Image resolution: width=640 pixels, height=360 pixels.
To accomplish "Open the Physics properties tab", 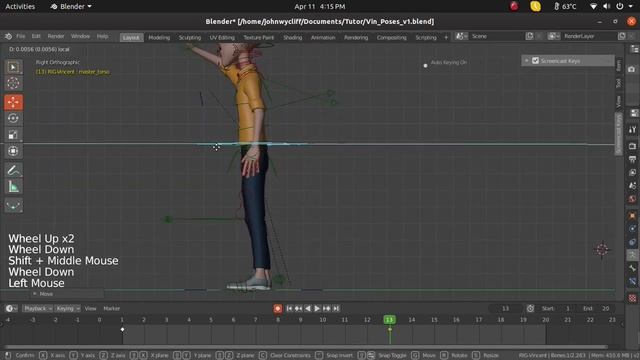I will pos(632,229).
